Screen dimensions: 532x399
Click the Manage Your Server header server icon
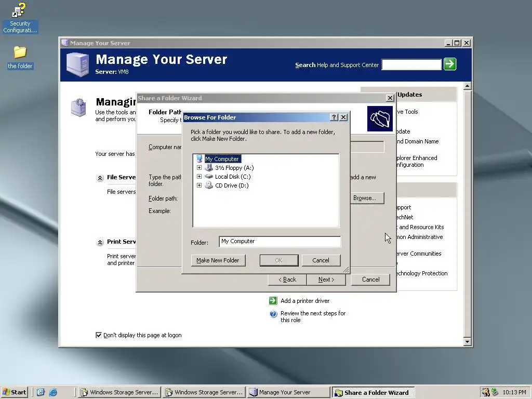(78, 64)
